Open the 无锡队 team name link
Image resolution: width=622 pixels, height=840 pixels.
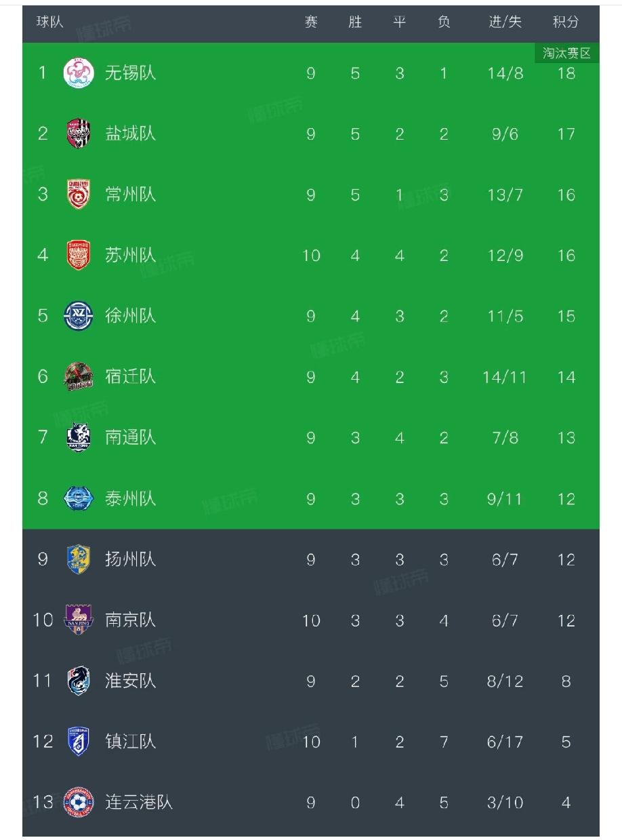pos(130,73)
